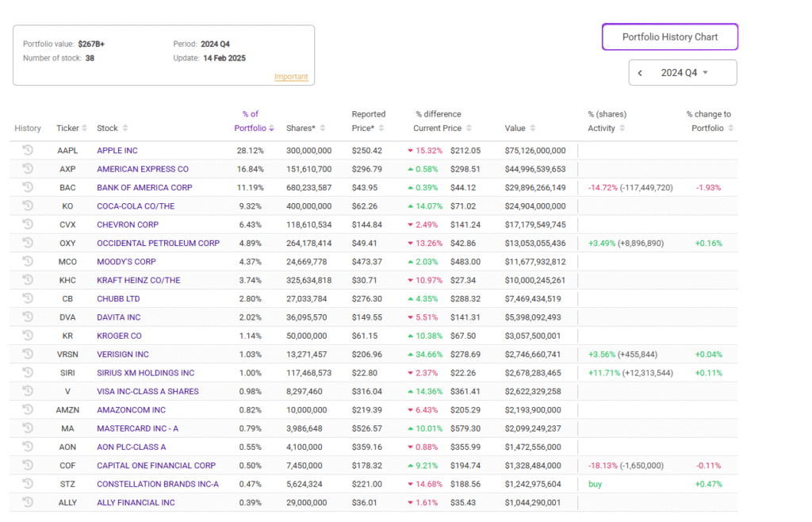View STZ row history icon

pos(28,484)
